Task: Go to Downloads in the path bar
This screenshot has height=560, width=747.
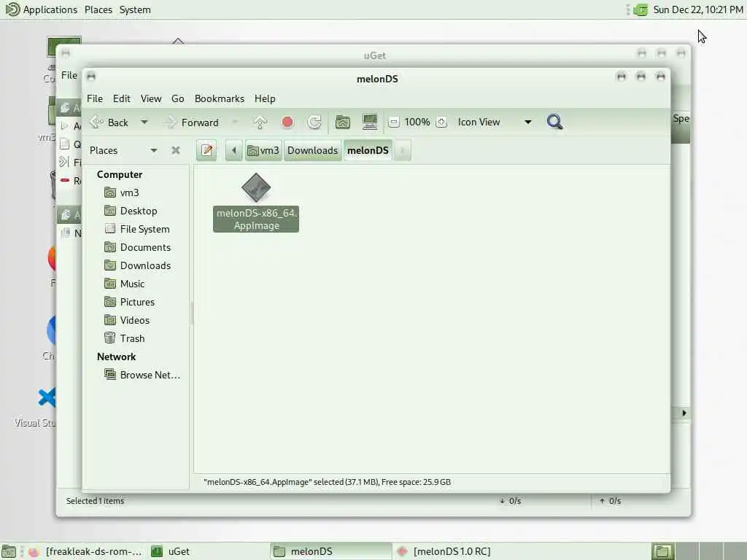Action: [x=312, y=150]
